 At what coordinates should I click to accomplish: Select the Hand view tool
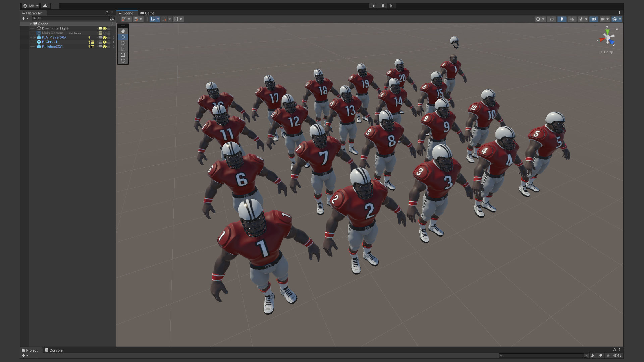123,31
